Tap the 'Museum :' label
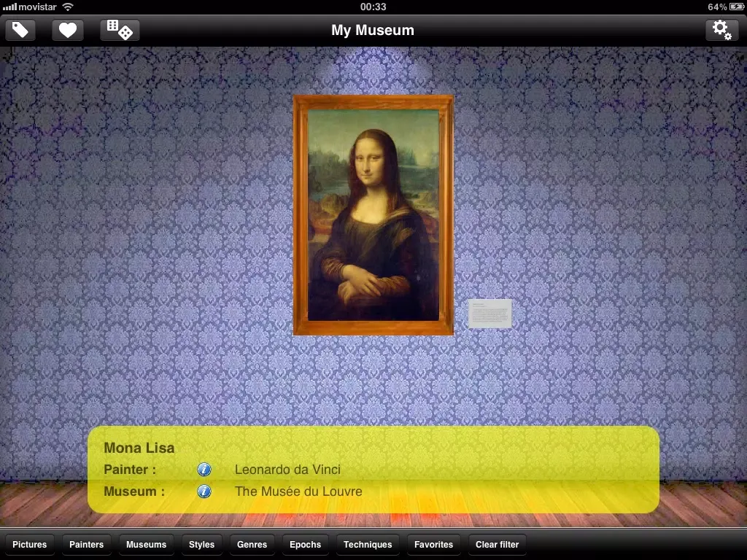 click(134, 491)
